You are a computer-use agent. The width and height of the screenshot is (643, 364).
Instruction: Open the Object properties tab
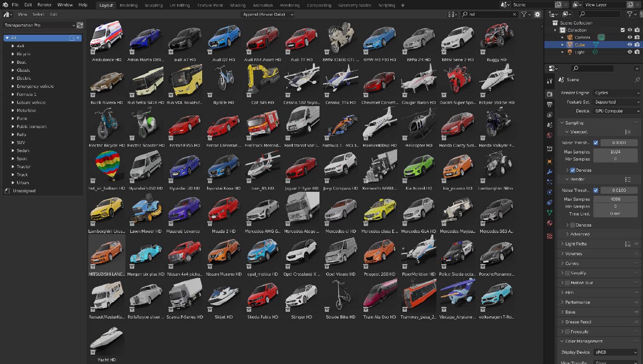click(550, 161)
